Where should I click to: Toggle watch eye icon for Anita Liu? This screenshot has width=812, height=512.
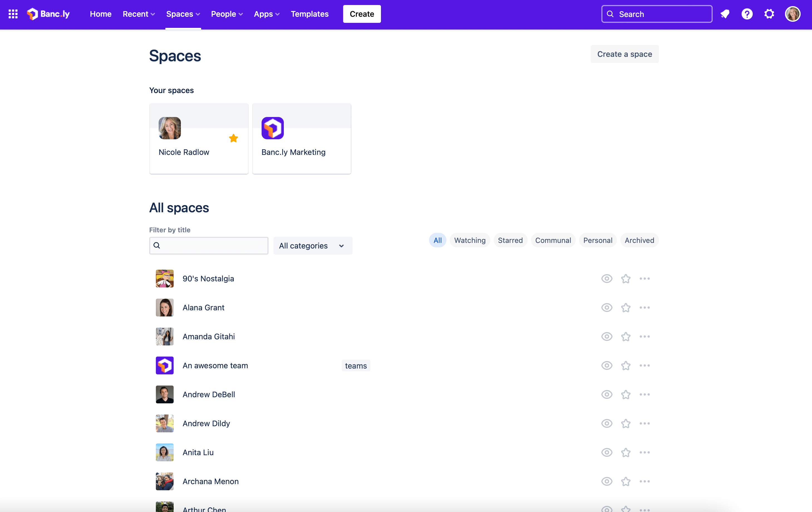pyautogui.click(x=607, y=452)
